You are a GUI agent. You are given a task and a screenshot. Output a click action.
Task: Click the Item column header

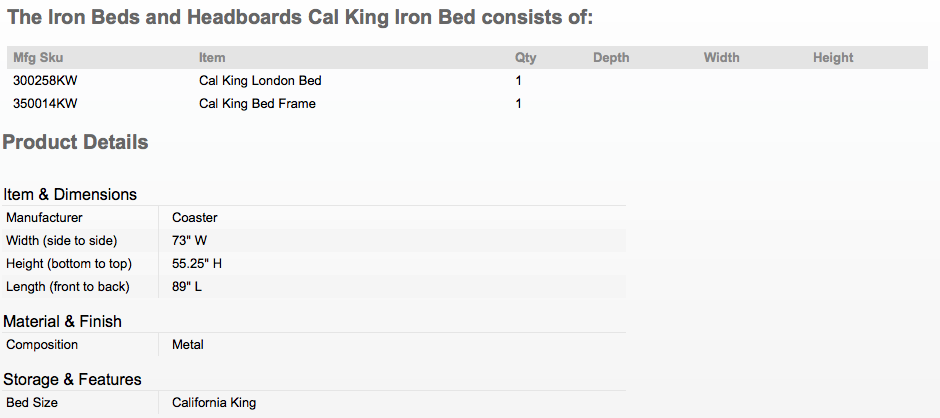tap(212, 58)
